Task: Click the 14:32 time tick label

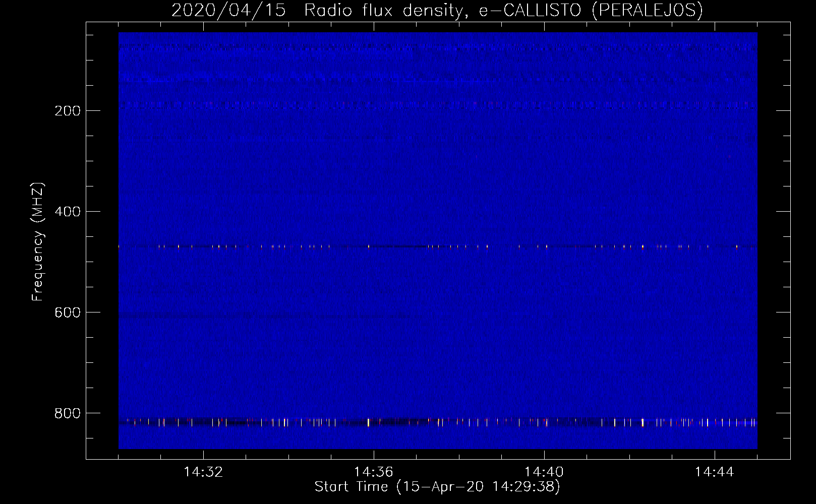Action: (203, 472)
